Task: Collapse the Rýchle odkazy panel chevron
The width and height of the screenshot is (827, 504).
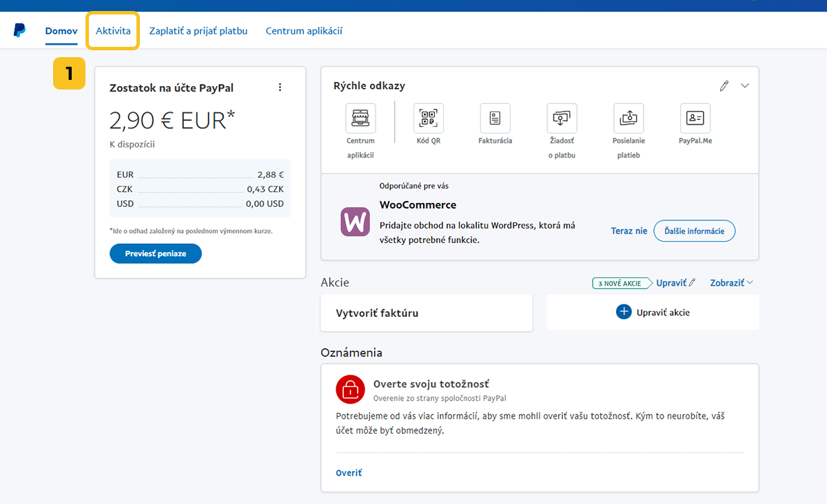Action: pos(744,86)
